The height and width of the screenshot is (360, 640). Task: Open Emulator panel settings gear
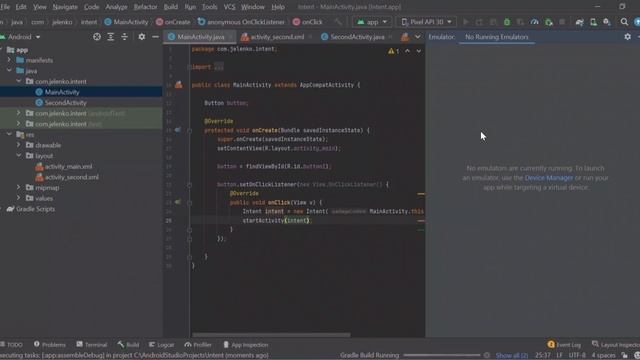[x=627, y=37]
